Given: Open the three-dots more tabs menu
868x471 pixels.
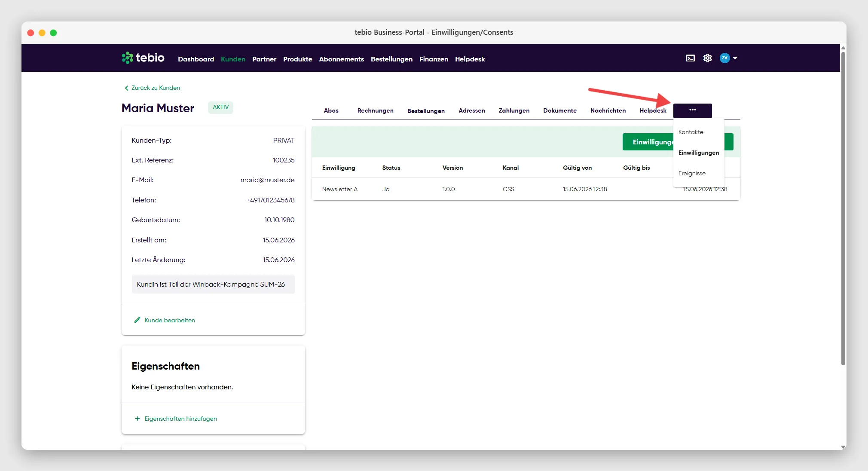Looking at the screenshot, I should pos(692,110).
